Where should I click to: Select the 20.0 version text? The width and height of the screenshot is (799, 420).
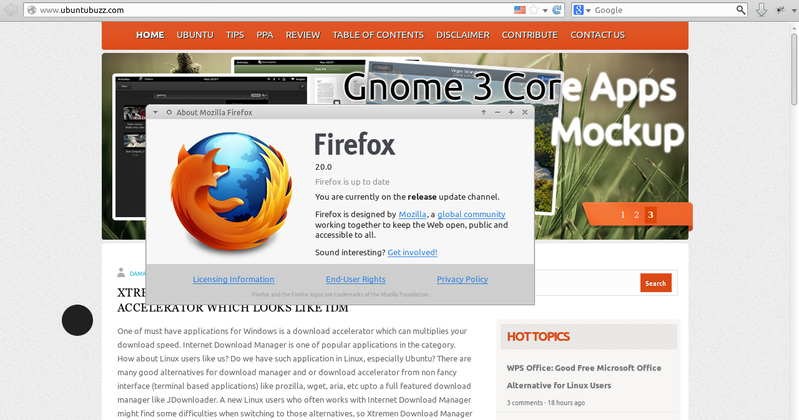(323, 167)
